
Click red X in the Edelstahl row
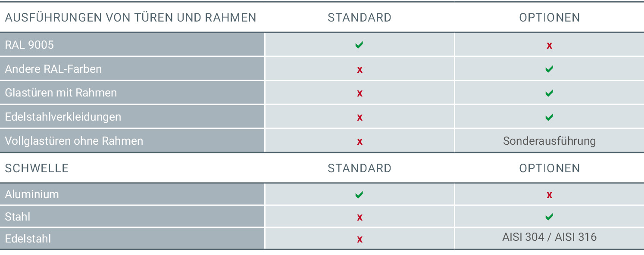360,239
